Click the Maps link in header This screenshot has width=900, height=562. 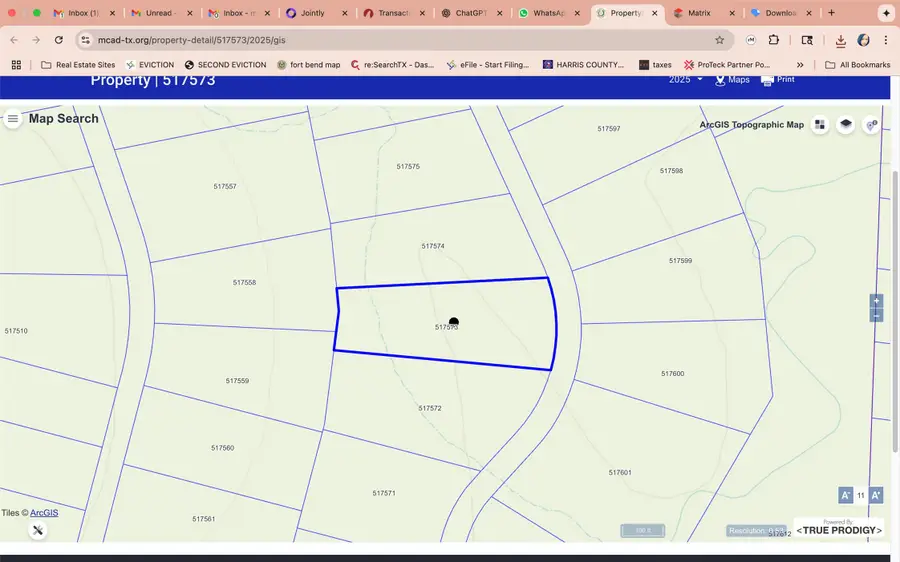732,80
